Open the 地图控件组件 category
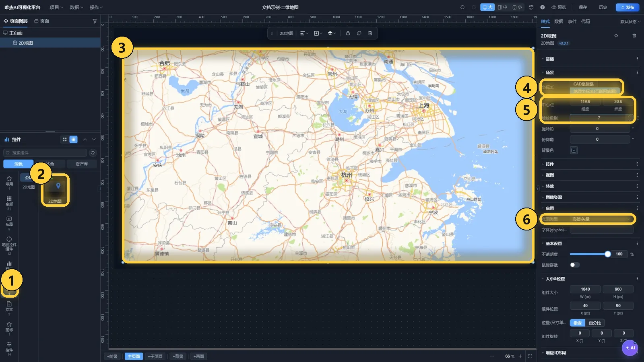This screenshot has height=362, width=644. click(x=9, y=245)
